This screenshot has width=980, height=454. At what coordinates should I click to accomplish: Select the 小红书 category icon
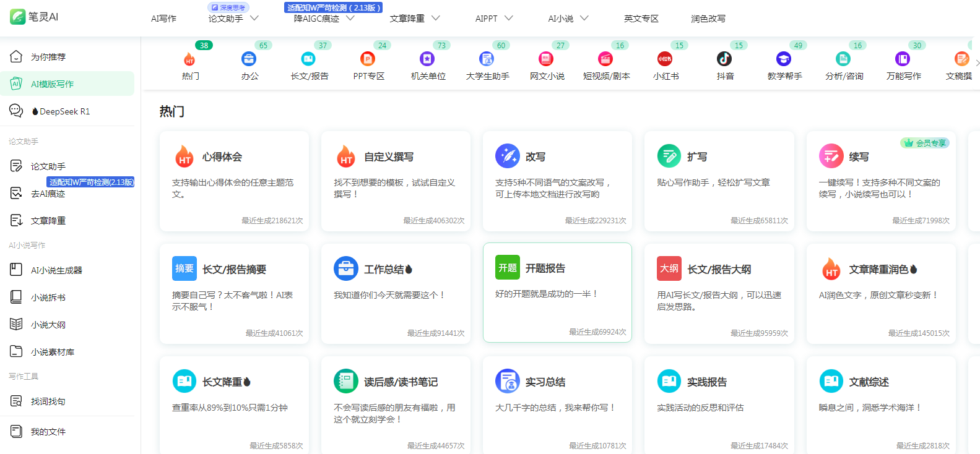point(665,59)
